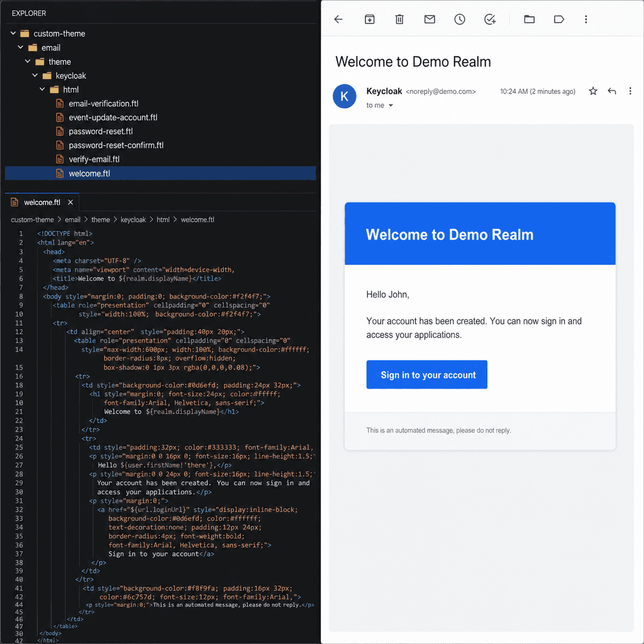The width and height of the screenshot is (644, 644).
Task: Click the email breadcrumb segment
Action: [x=73, y=219]
